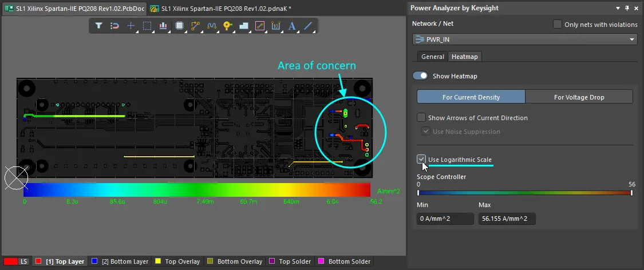Click the Scope Controller left handle
The width and height of the screenshot is (644, 270).
point(418,192)
